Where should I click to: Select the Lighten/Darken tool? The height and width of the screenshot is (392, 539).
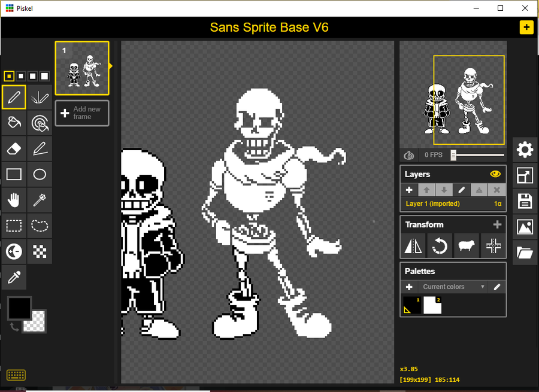point(14,252)
